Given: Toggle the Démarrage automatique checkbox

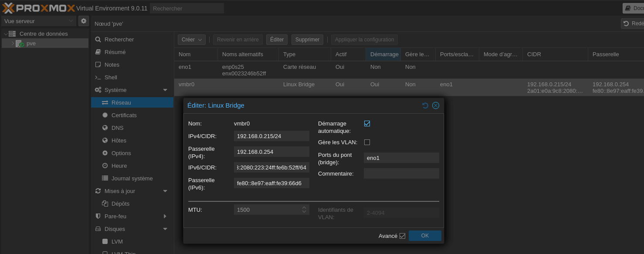Looking at the screenshot, I should (x=367, y=124).
